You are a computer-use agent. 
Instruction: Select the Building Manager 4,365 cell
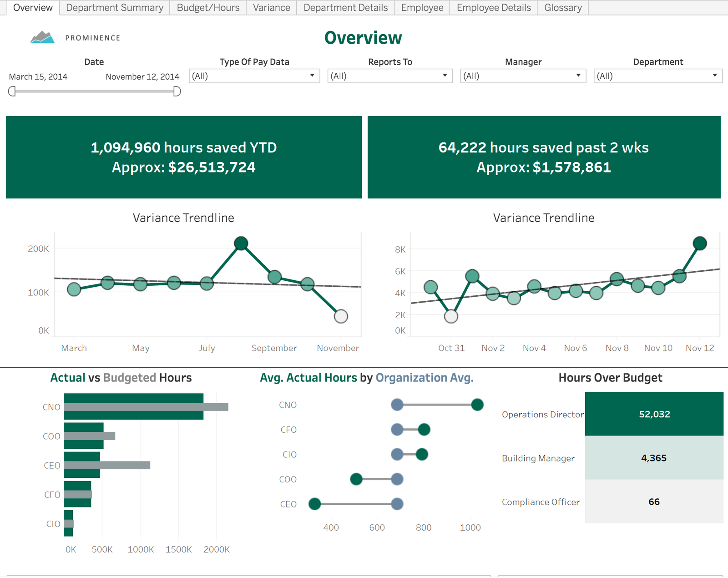click(654, 458)
